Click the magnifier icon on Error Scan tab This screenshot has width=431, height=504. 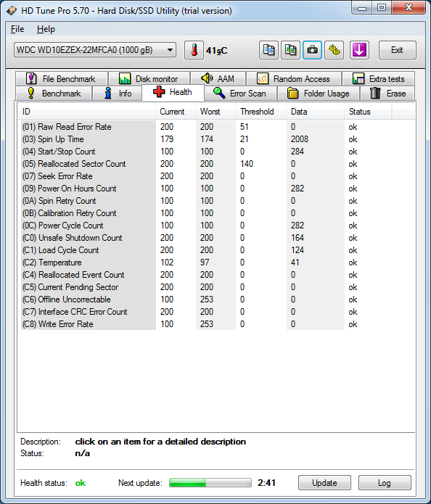pos(219,93)
